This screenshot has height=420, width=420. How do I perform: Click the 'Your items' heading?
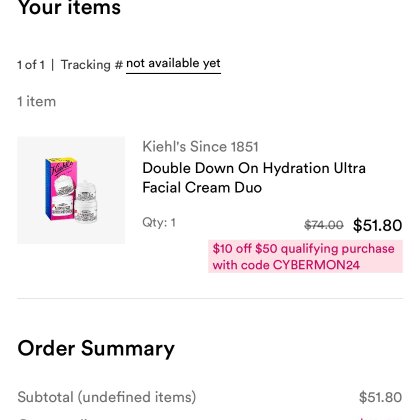click(69, 8)
